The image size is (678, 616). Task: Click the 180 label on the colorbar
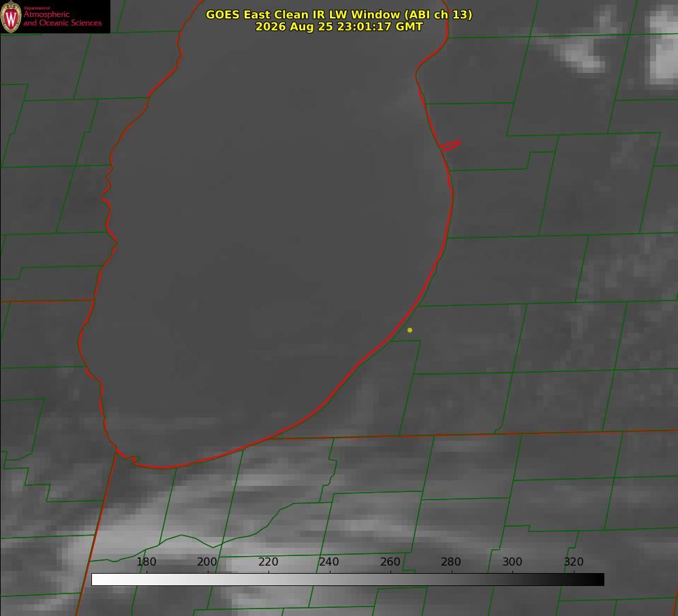(147, 561)
